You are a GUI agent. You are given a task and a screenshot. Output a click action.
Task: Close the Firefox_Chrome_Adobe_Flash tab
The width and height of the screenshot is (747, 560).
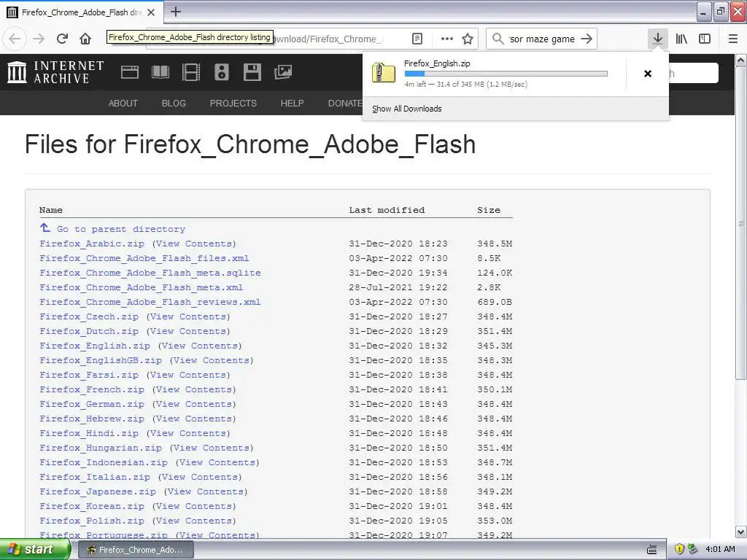pos(151,12)
